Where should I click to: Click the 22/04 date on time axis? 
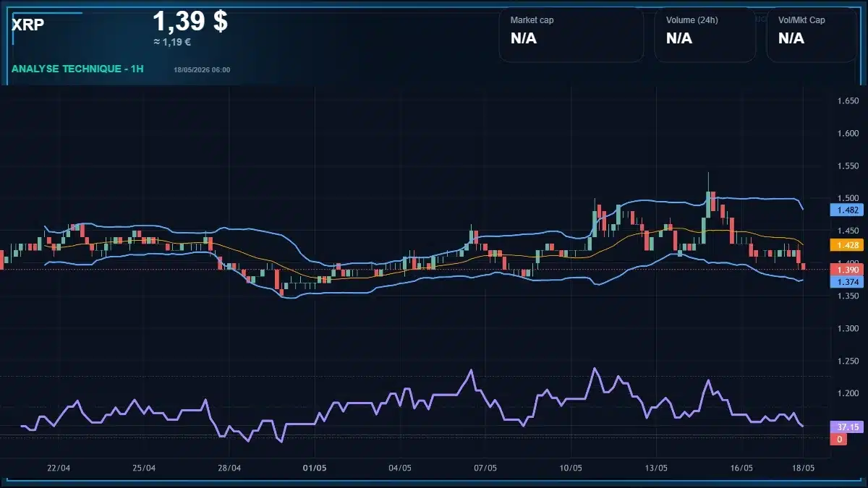coord(58,468)
